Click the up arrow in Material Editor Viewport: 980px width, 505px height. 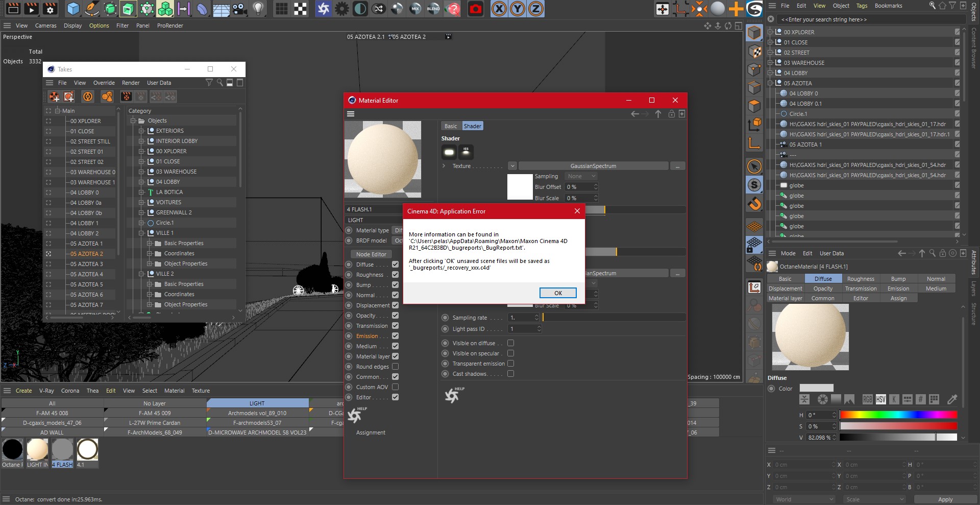(x=658, y=114)
